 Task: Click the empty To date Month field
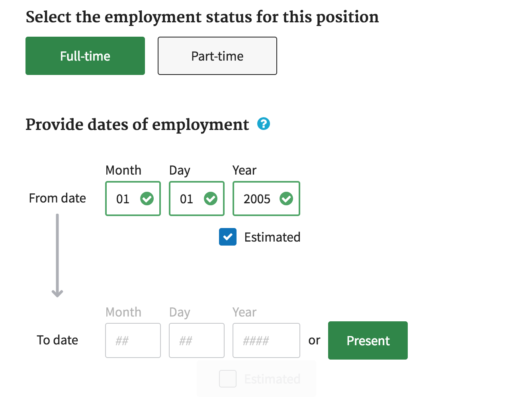pos(133,340)
